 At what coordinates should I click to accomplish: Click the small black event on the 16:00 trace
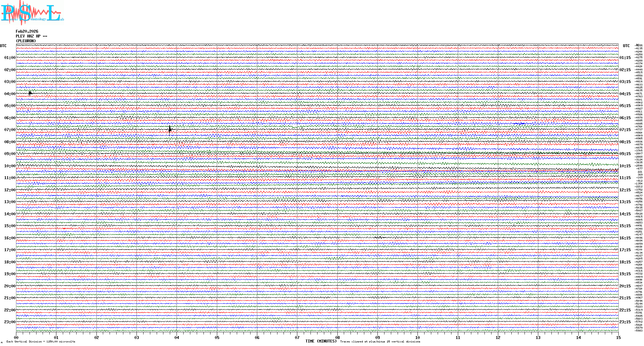click(x=378, y=237)
